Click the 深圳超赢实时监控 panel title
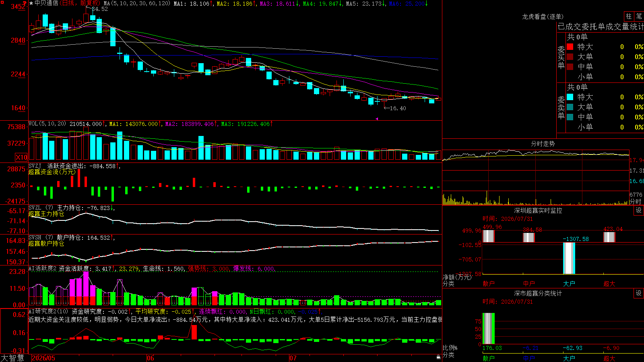 [x=538, y=210]
